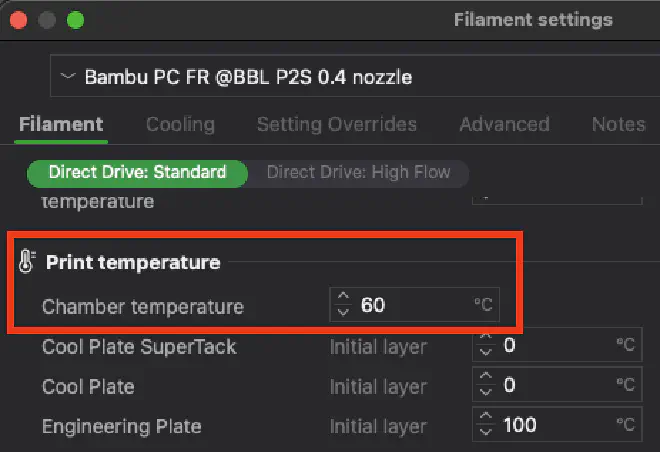Image resolution: width=660 pixels, height=452 pixels.
Task: Click Engineering Plate initial layer temperature field
Action: [555, 425]
